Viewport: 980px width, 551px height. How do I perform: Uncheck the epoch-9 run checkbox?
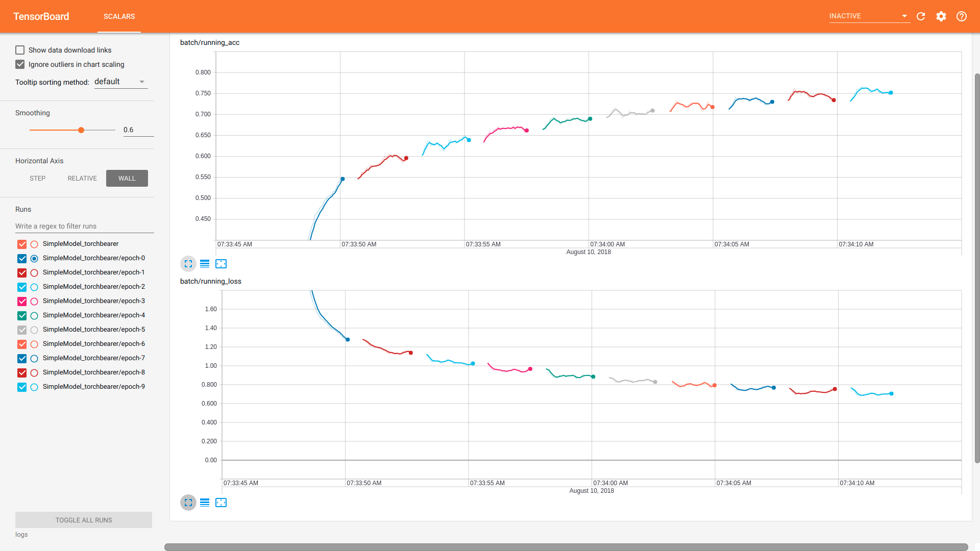coord(22,387)
